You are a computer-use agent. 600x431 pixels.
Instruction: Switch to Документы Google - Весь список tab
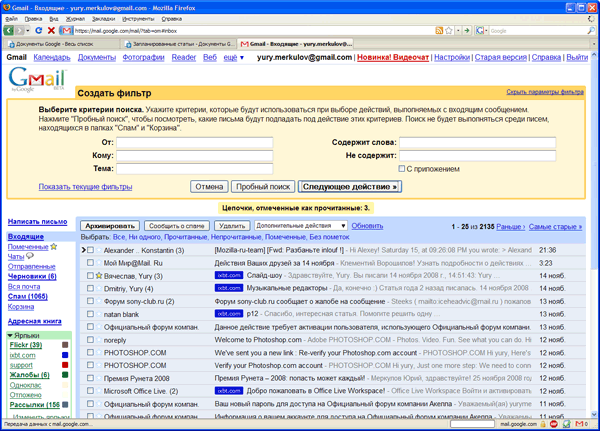pyautogui.click(x=61, y=44)
